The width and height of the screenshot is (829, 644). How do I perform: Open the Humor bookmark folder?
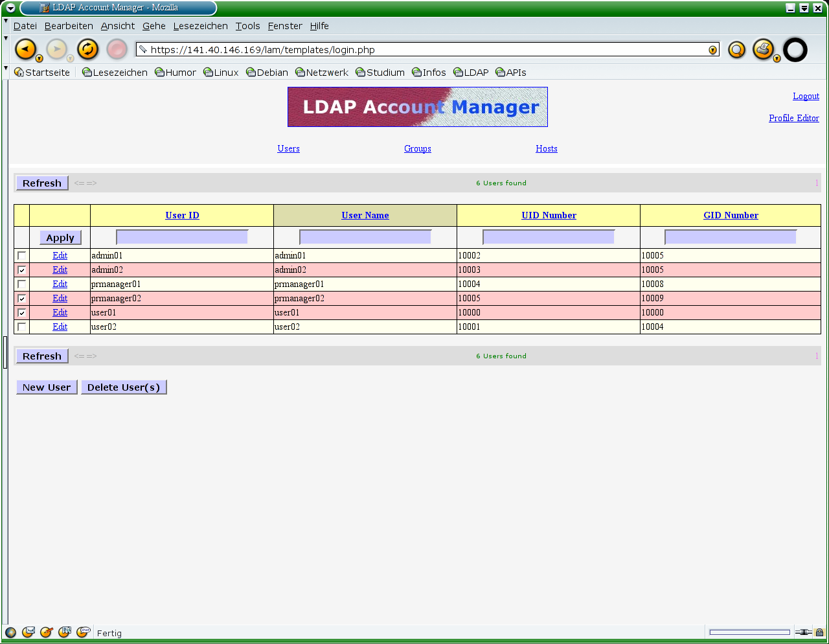[x=176, y=73]
